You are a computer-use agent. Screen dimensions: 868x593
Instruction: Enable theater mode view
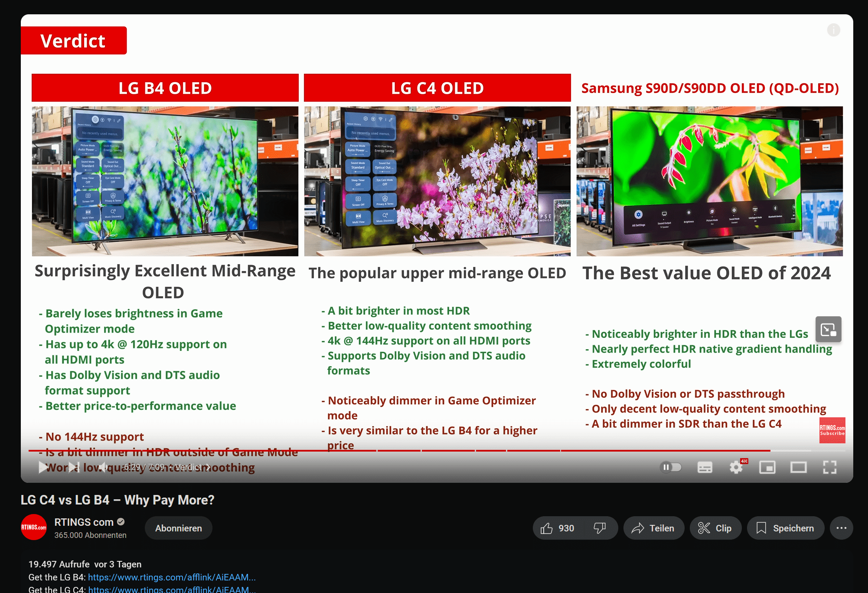[x=799, y=467]
